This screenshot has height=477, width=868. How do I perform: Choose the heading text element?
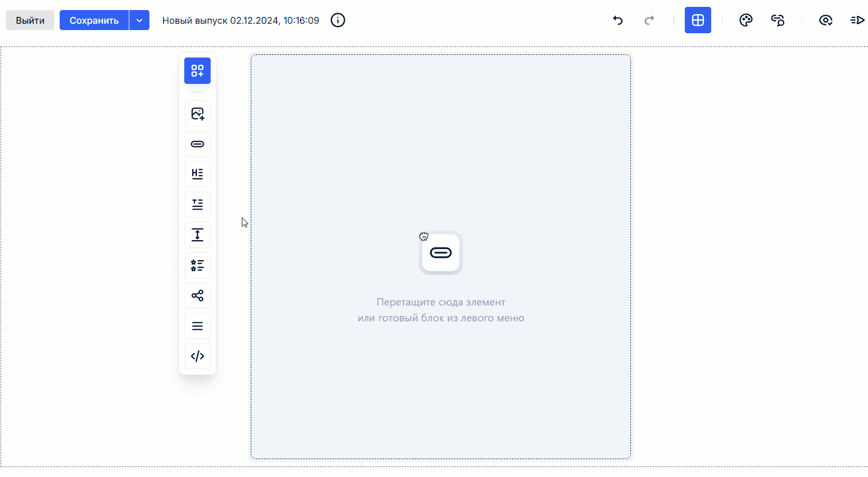(197, 174)
